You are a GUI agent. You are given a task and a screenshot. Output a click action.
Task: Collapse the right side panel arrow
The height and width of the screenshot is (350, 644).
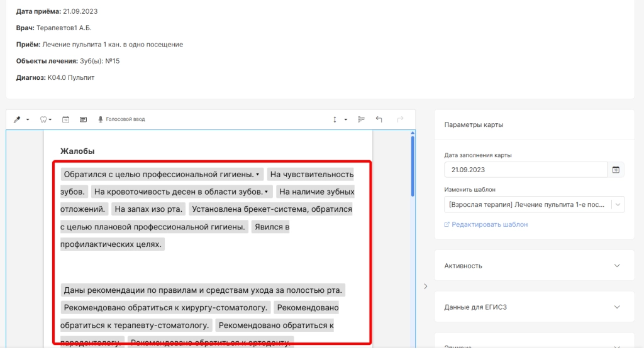(425, 287)
